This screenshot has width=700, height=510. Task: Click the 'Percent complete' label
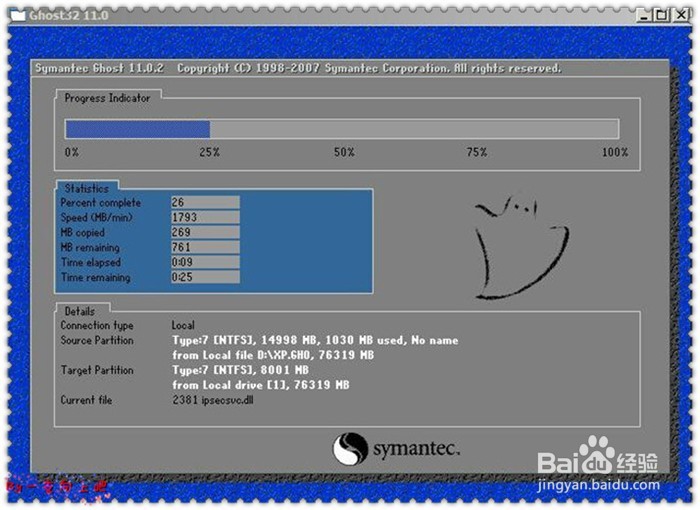tap(100, 203)
